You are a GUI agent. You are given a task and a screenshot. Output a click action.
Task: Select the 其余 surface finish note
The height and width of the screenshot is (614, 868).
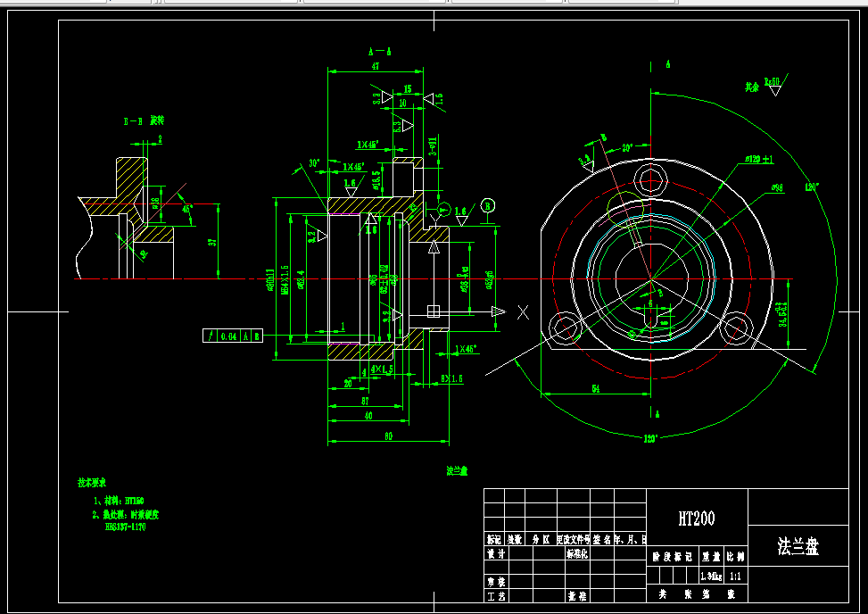(752, 87)
